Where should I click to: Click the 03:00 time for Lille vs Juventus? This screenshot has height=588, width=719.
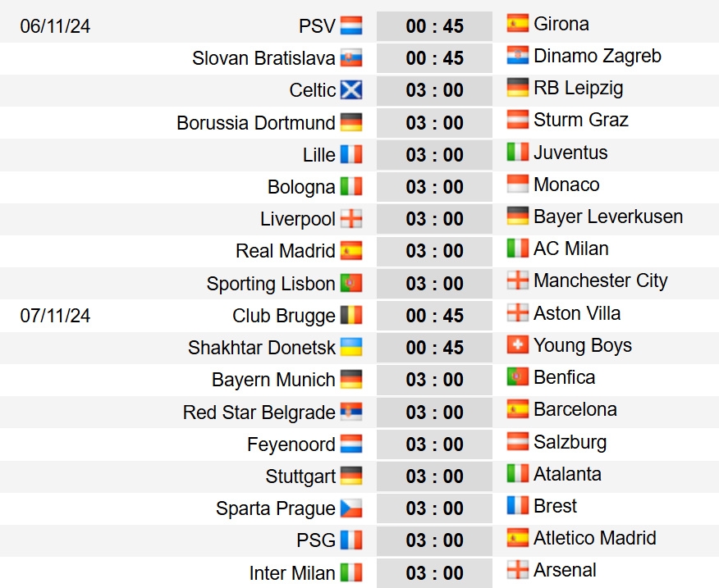(434, 155)
